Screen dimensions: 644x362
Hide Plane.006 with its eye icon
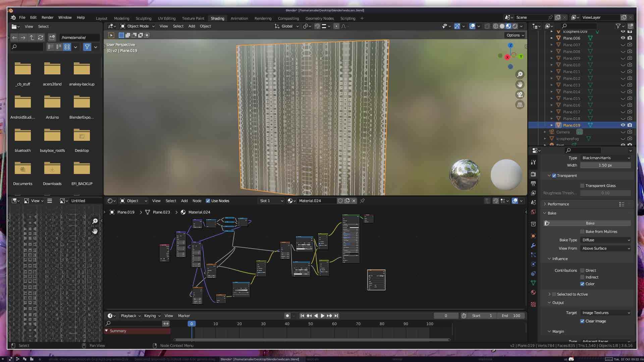(x=623, y=38)
